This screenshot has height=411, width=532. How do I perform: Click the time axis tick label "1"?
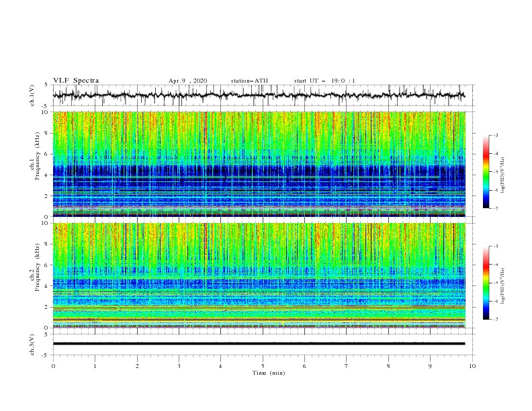coord(95,366)
